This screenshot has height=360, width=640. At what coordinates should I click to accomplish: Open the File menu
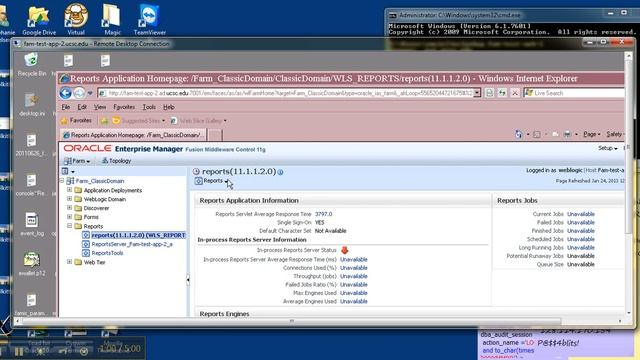pos(66,107)
